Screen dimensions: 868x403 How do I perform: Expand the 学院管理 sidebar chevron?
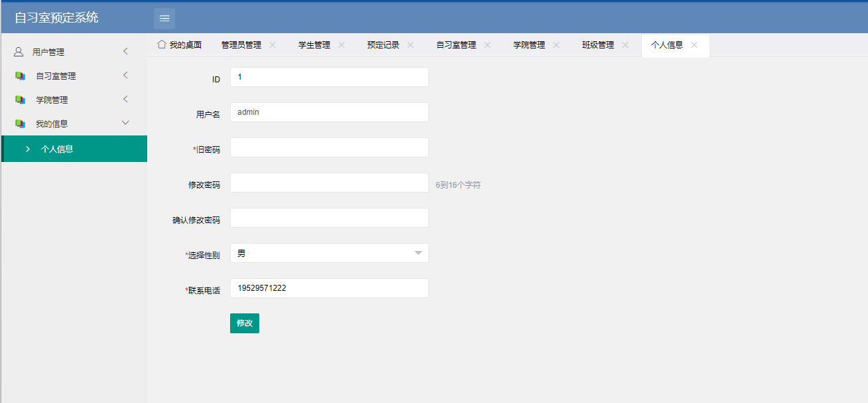tap(125, 99)
